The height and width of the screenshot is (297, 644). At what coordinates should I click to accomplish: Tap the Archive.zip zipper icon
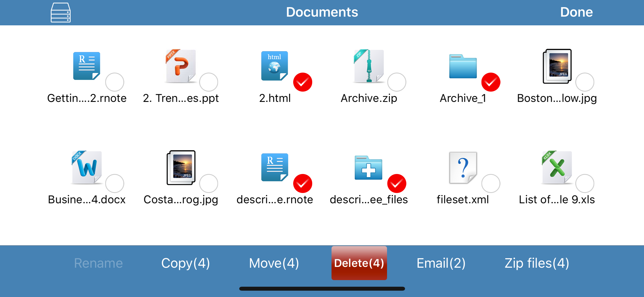pyautogui.click(x=369, y=66)
